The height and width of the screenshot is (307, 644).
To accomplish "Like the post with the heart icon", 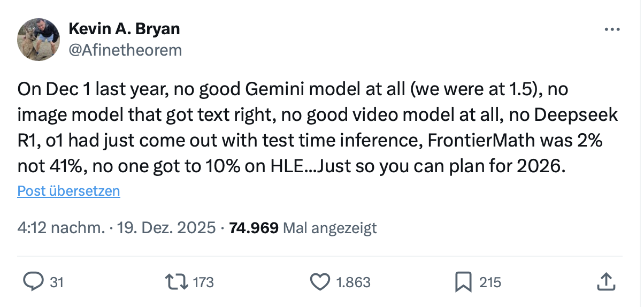I will click(x=320, y=282).
